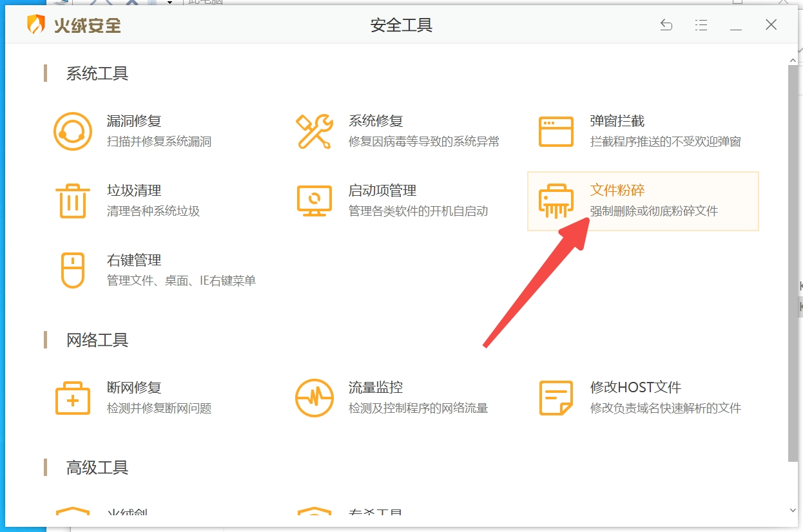This screenshot has height=532, width=803.
Task: Click description 扫描并修复系统漏洞
Action: pos(159,142)
